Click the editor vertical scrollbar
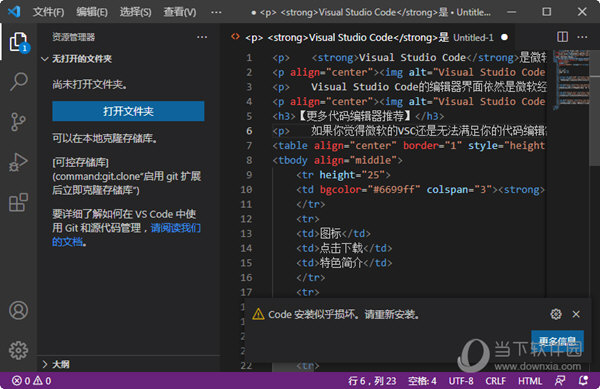The height and width of the screenshot is (389, 600). [x=594, y=108]
